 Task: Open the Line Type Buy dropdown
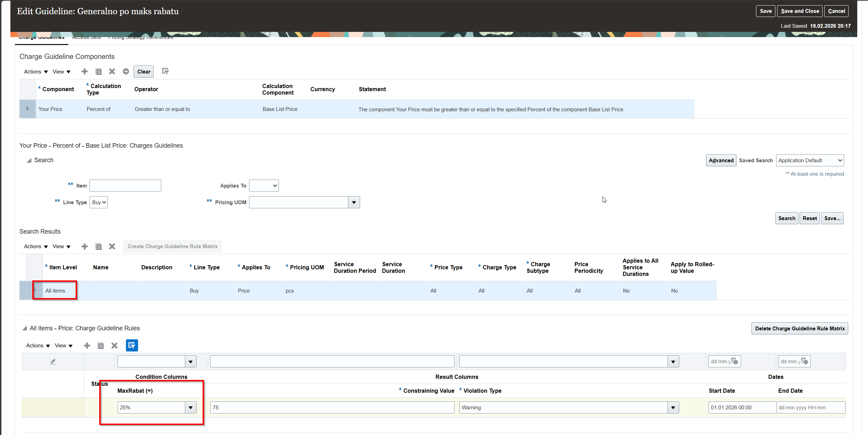tap(99, 202)
